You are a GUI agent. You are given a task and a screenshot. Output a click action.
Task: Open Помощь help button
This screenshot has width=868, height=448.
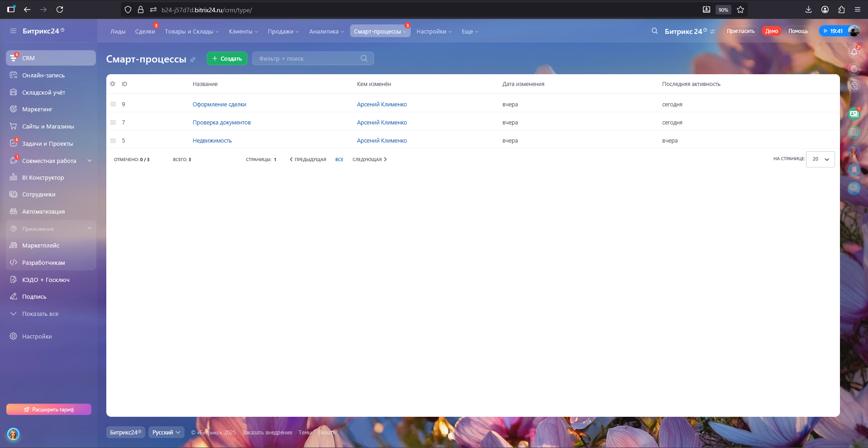pos(798,31)
